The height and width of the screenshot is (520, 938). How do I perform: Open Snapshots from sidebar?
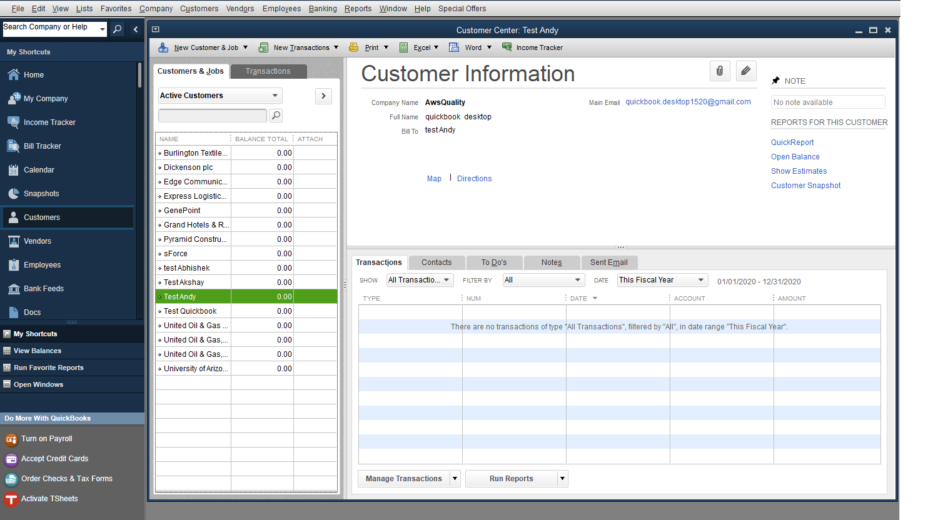point(41,194)
